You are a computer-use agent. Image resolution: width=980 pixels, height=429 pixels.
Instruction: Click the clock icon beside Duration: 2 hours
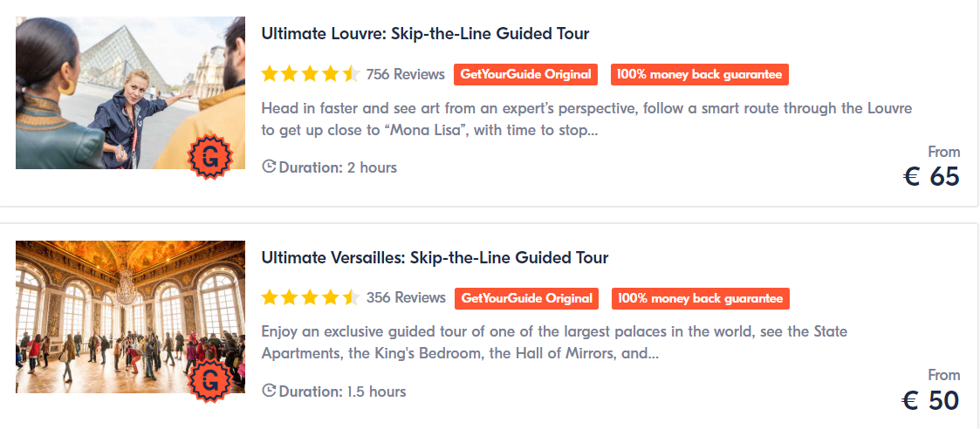tap(269, 167)
